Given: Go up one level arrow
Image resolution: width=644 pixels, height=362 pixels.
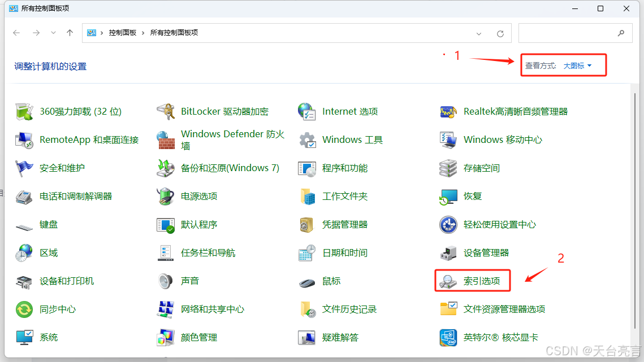Looking at the screenshot, I should pyautogui.click(x=70, y=33).
